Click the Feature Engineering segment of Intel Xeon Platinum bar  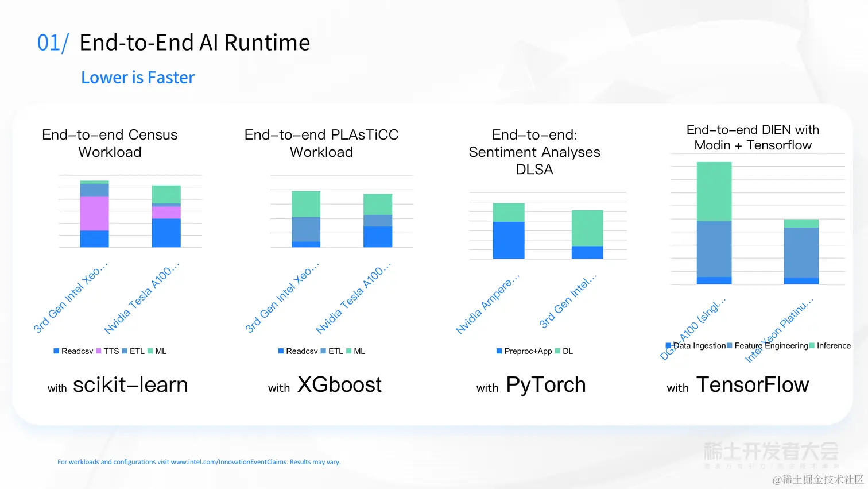click(x=801, y=253)
